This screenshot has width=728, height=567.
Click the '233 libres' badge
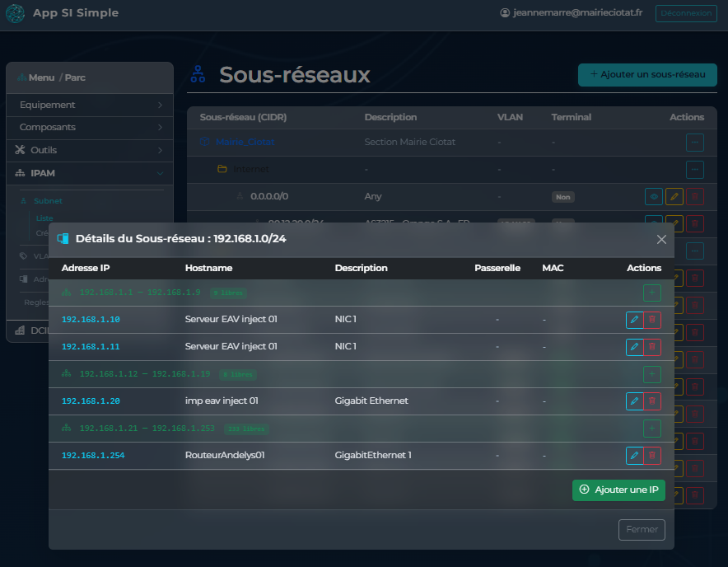tap(246, 429)
